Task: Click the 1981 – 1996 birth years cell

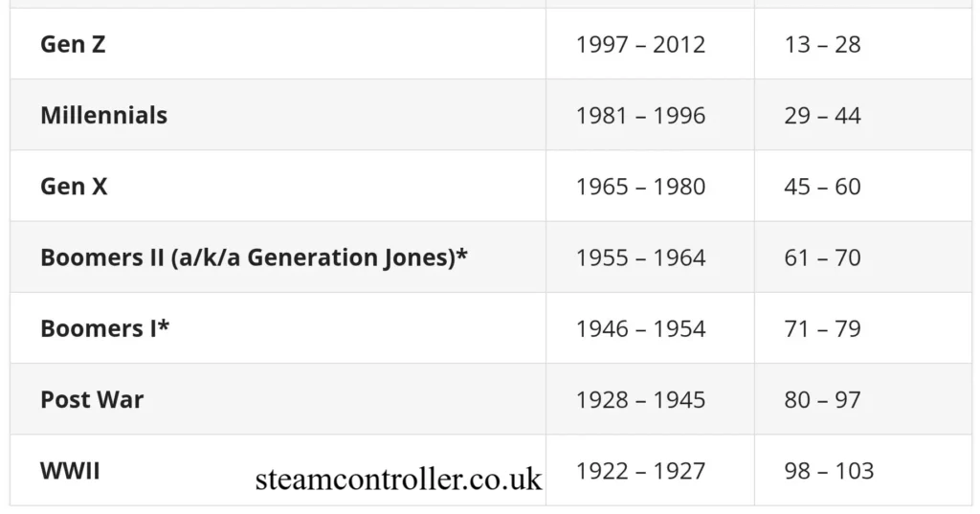Action: [640, 116]
